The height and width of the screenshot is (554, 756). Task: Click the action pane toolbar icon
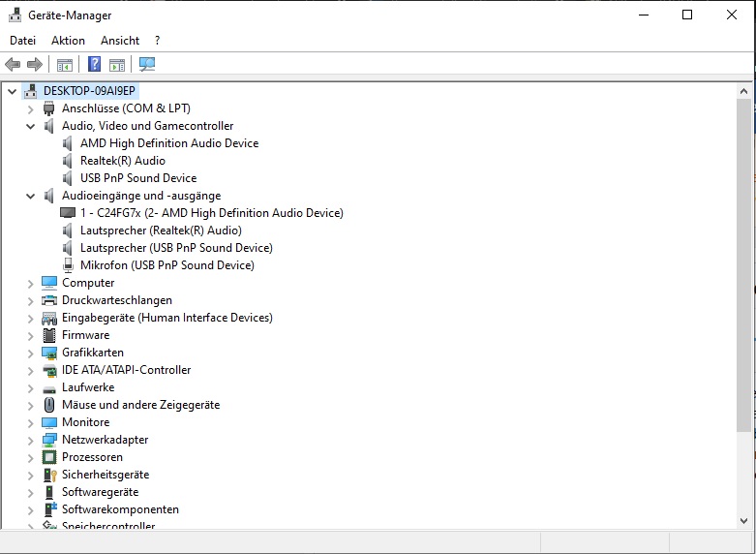pyautogui.click(x=117, y=64)
